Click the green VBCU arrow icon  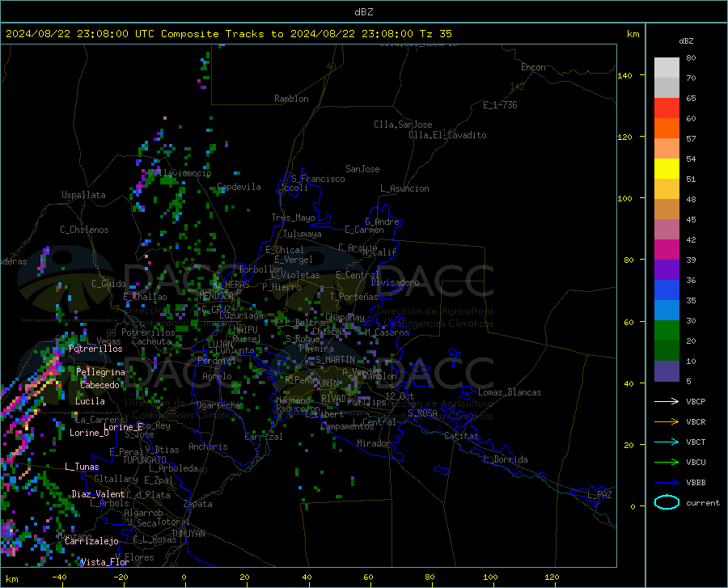667,462
